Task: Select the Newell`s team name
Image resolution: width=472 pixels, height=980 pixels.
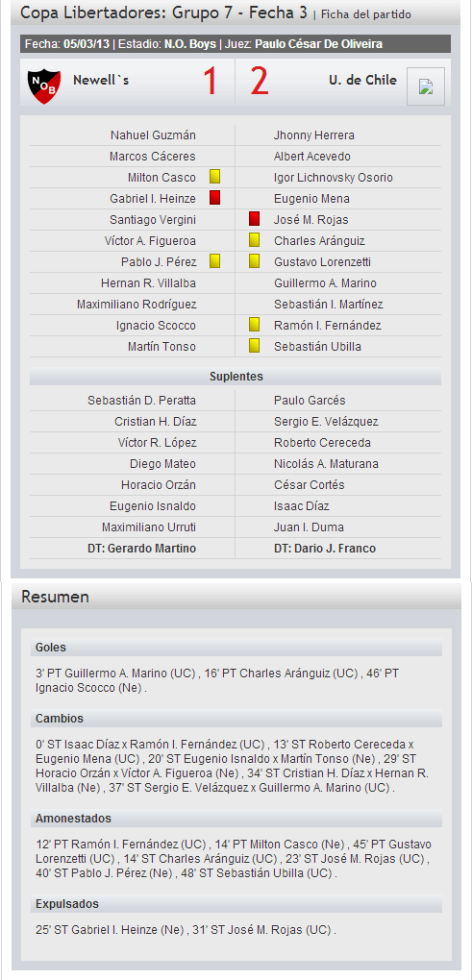Action: [101, 80]
